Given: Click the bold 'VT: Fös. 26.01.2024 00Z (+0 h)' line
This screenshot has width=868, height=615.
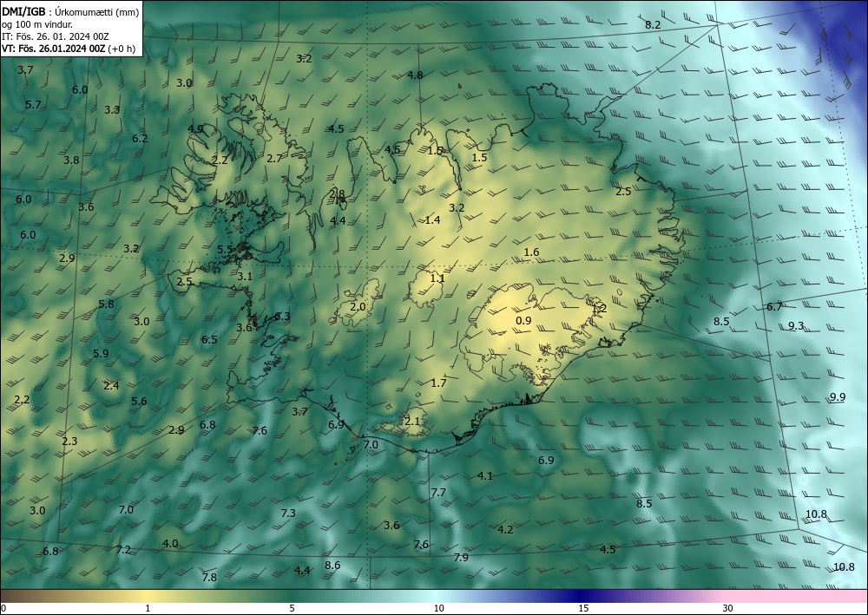Looking at the screenshot, I should [x=69, y=48].
